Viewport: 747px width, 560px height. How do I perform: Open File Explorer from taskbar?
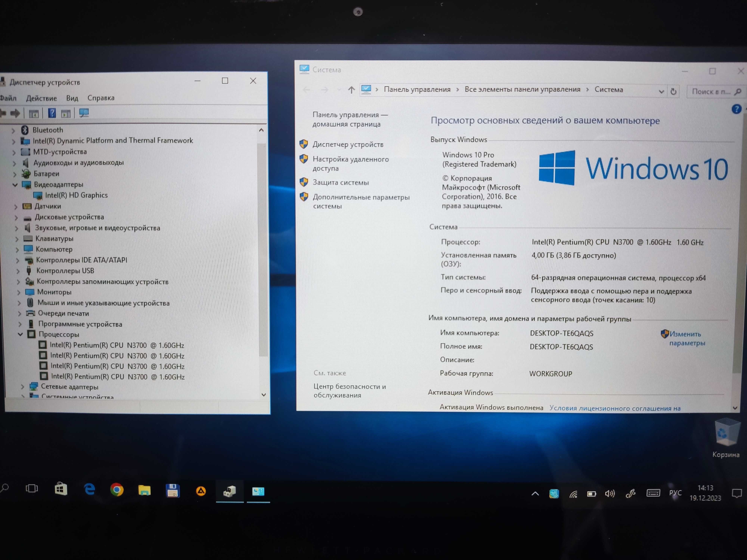pos(144,490)
